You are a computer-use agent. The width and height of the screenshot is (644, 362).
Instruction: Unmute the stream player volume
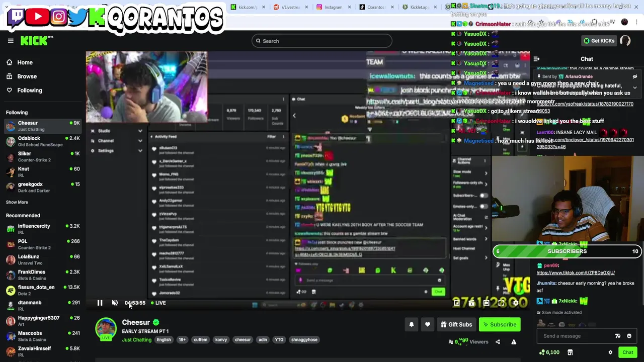[x=115, y=303]
